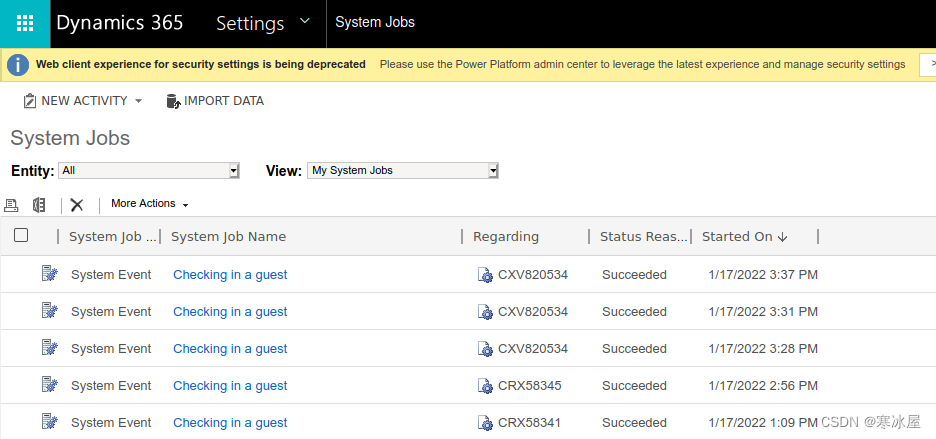Click CXV820534 in the 3:28 PM row
This screenshot has width=936, height=439.
[x=533, y=349]
